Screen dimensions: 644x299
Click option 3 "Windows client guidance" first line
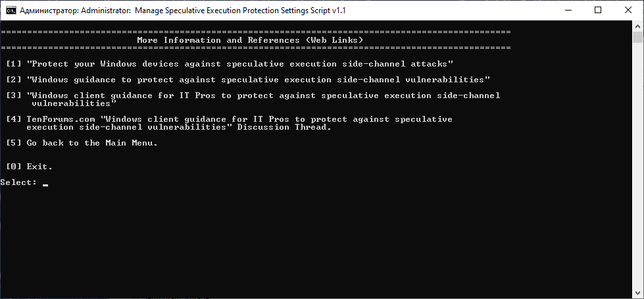(x=253, y=95)
